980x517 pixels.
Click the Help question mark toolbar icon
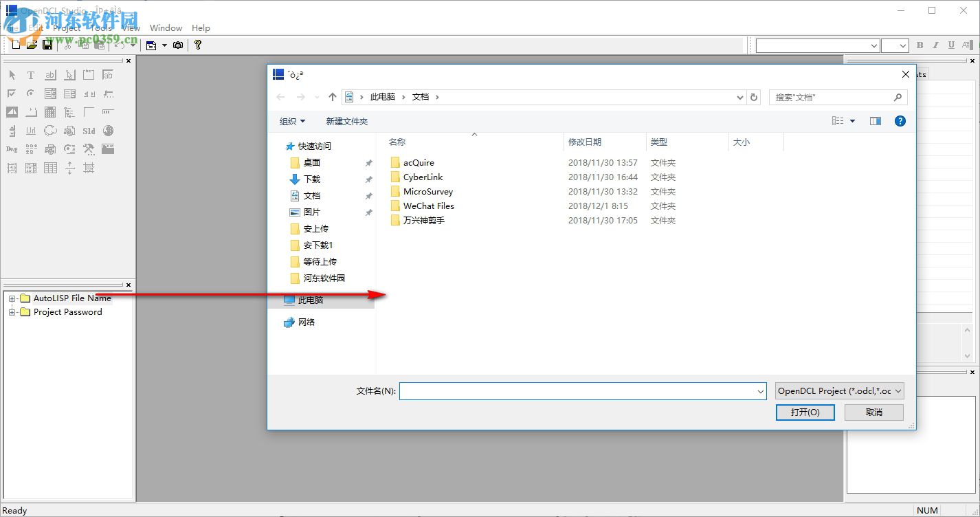point(199,45)
